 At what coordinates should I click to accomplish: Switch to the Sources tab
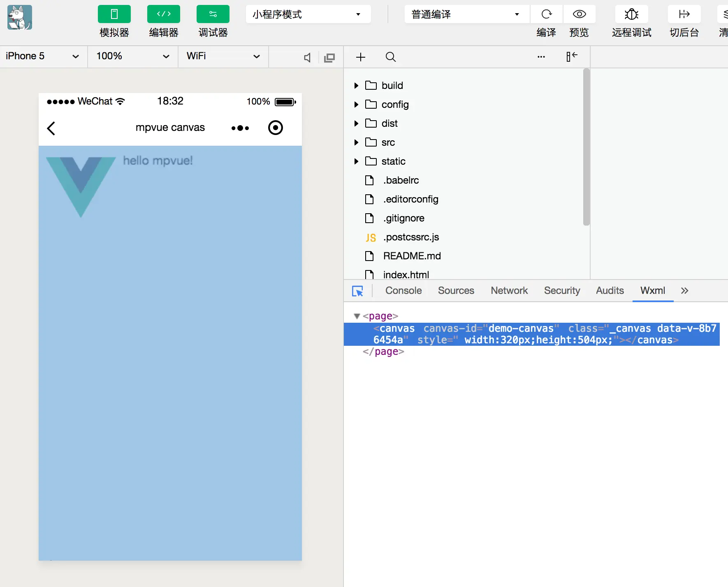(456, 291)
